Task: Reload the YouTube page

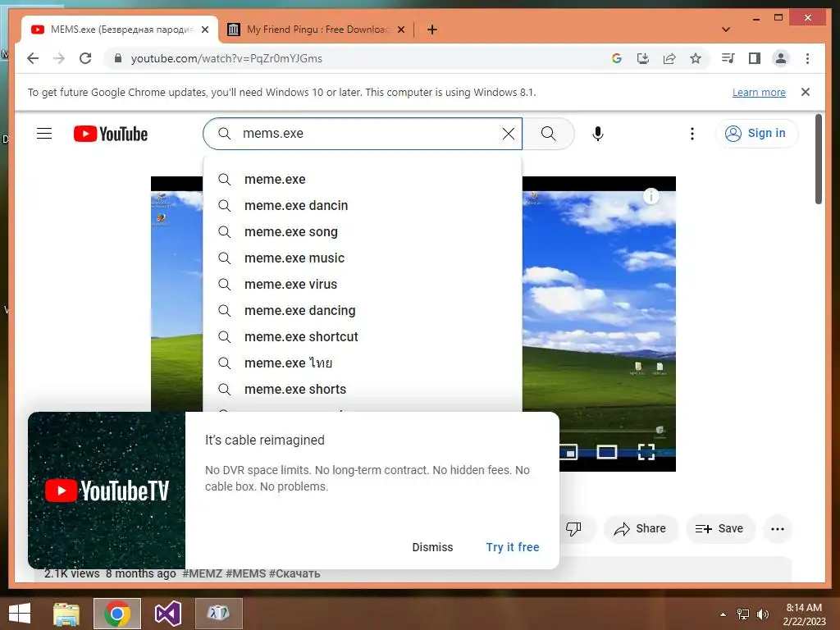Action: [85, 58]
